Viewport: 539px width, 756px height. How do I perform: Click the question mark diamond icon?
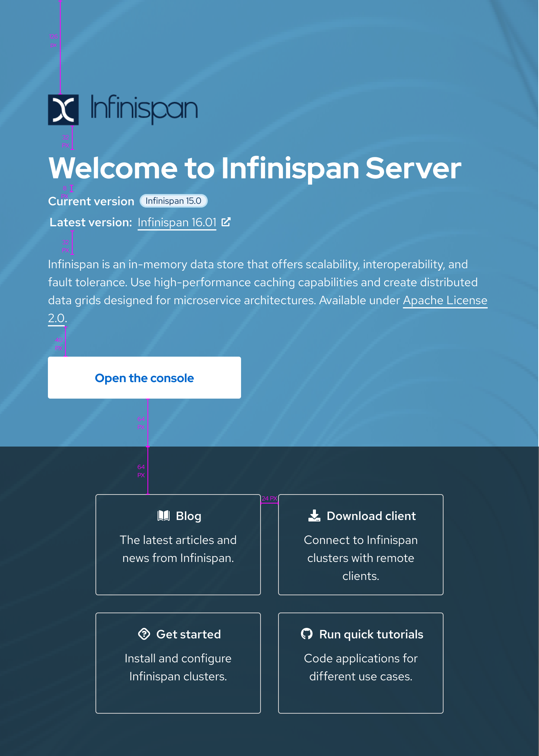pos(144,634)
